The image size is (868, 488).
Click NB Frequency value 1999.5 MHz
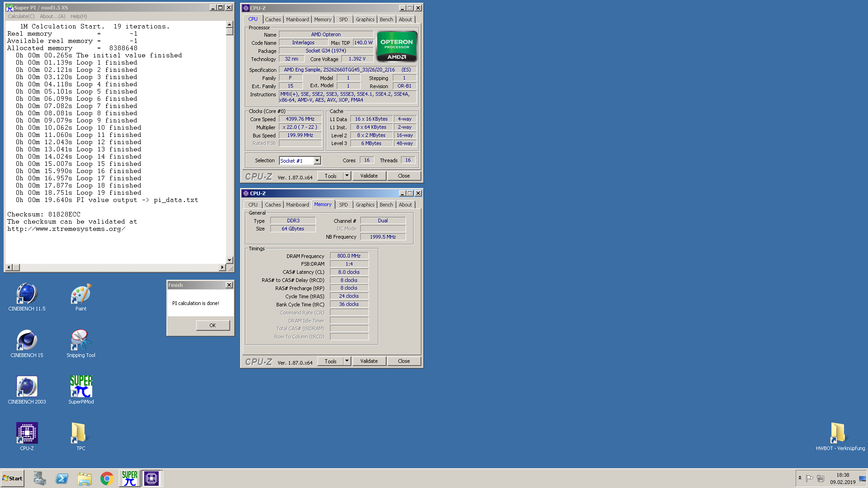tap(383, 237)
